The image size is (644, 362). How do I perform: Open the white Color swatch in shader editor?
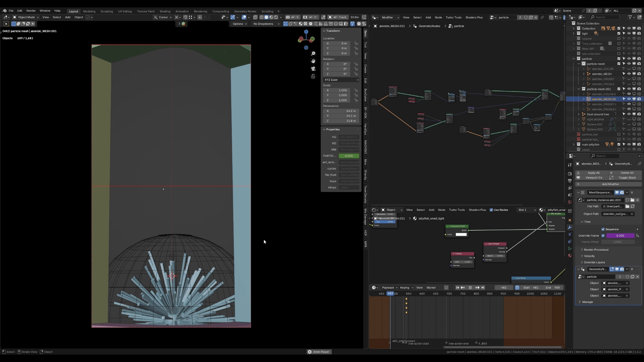[461, 235]
